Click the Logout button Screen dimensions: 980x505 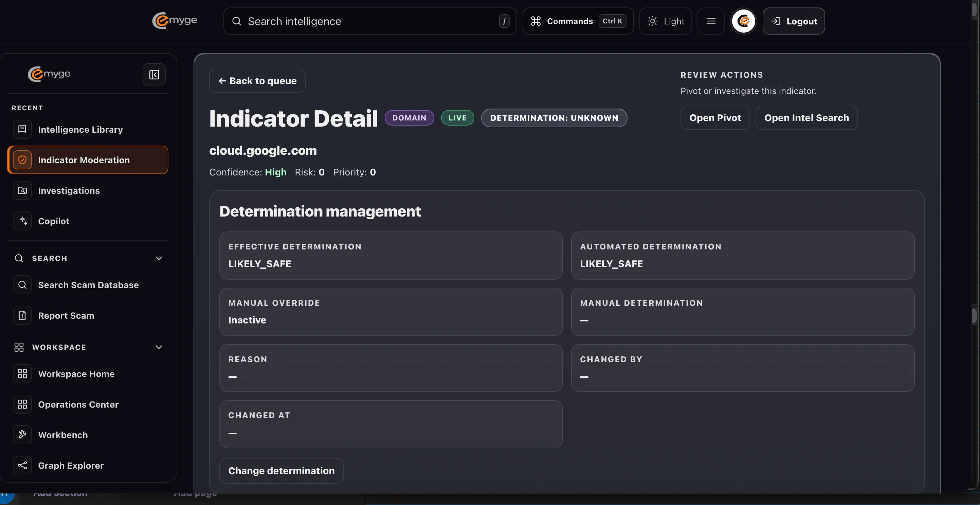click(794, 21)
